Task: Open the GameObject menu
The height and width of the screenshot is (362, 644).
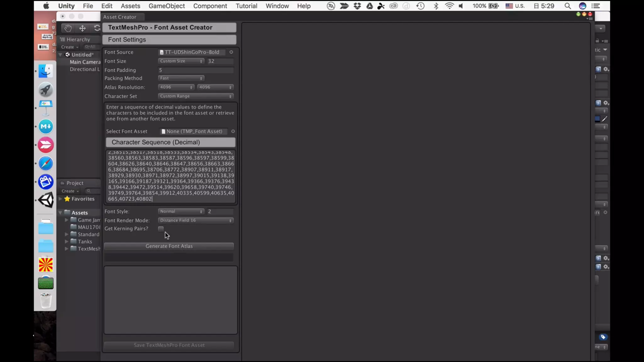Action: [166, 6]
